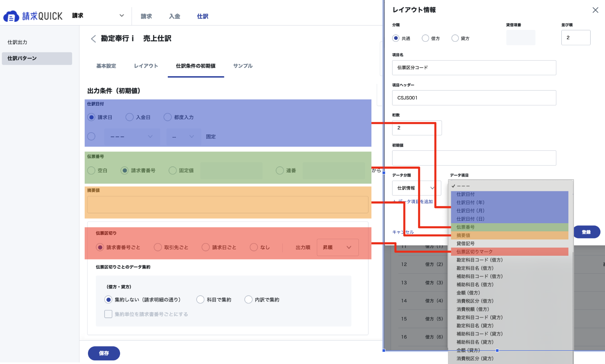The width and height of the screenshot is (605, 364).
Task: Switch to the 基本設定 tab
Action: tap(106, 66)
